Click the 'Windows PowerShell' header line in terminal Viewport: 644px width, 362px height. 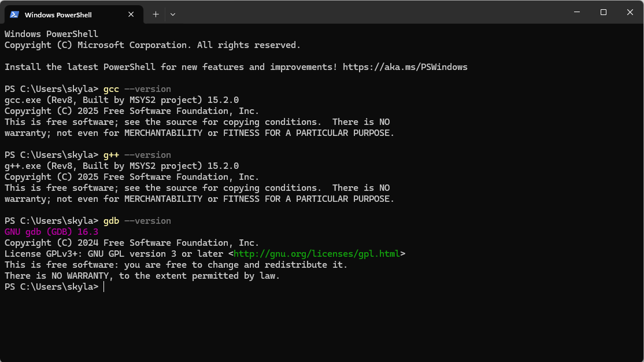click(x=51, y=34)
